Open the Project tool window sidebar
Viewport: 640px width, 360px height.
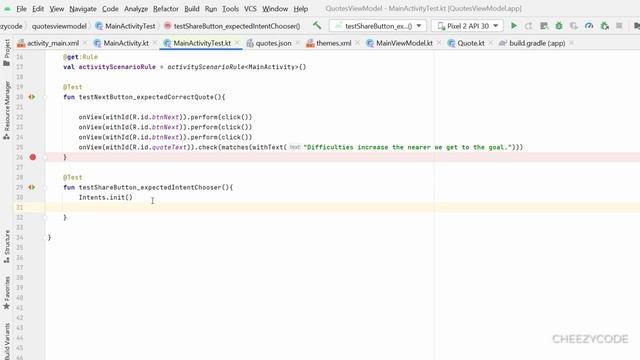(7, 53)
